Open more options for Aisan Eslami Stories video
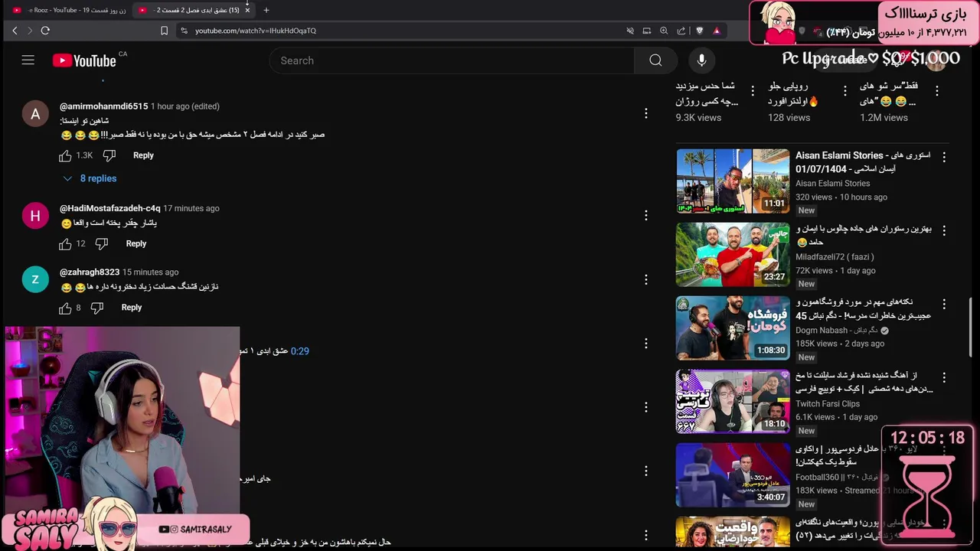980x551 pixels. [x=944, y=156]
